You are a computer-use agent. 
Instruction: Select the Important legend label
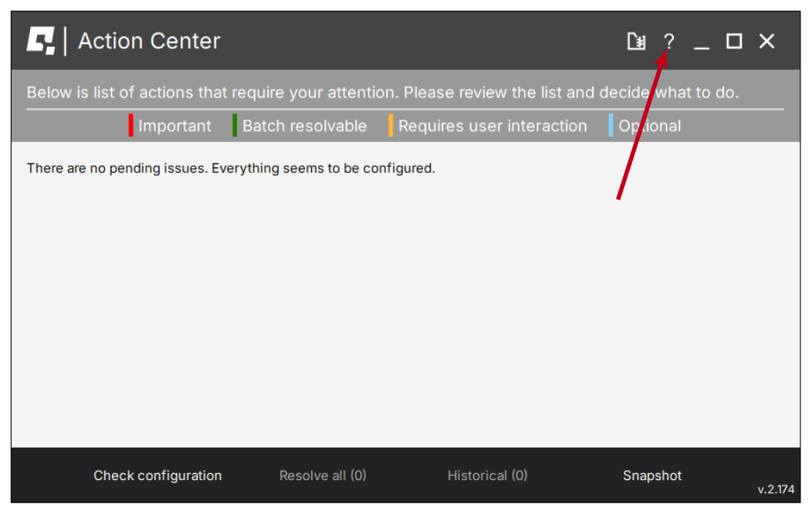click(x=174, y=127)
